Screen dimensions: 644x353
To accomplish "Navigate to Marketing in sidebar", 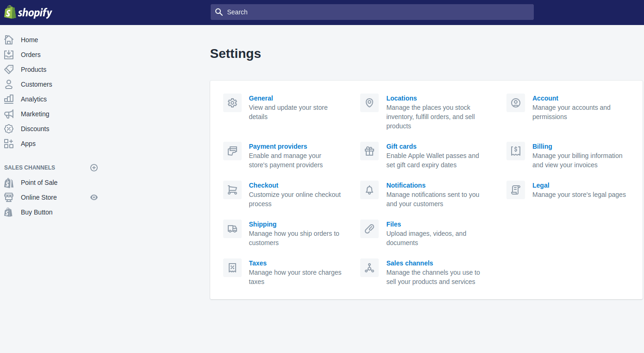I will coord(35,114).
